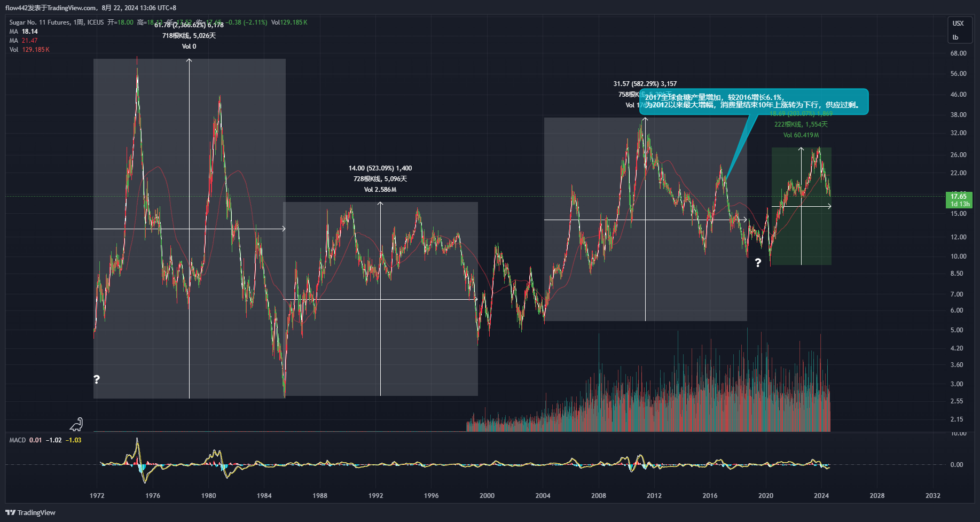Click the 2.55 price axis label
Screen dimensions: 980x522
coord(957,401)
